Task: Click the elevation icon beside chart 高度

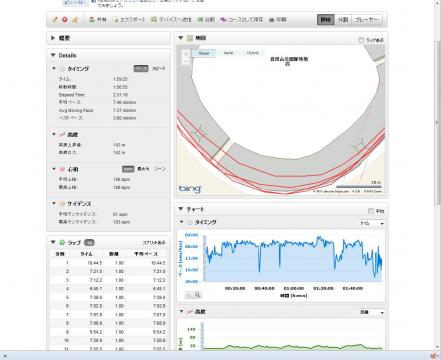Action: pyautogui.click(x=190, y=312)
